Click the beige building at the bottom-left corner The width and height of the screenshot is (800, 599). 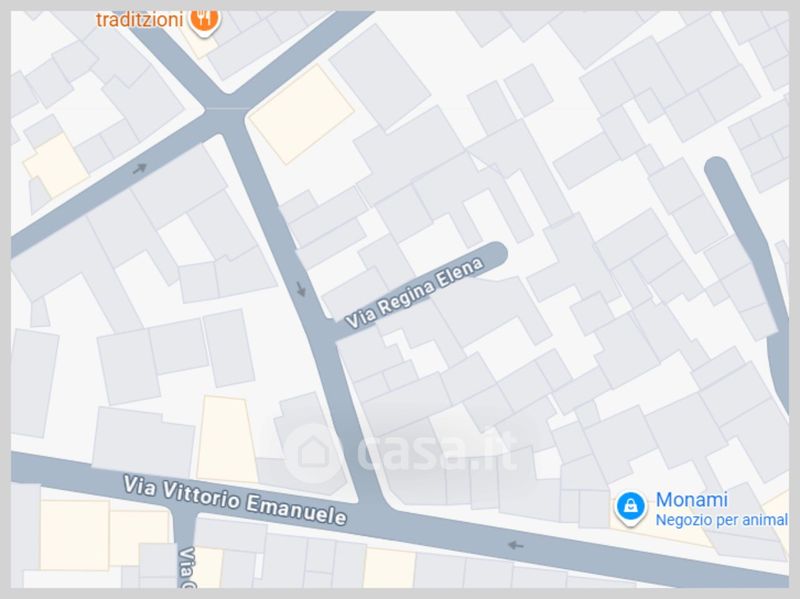click(x=74, y=535)
